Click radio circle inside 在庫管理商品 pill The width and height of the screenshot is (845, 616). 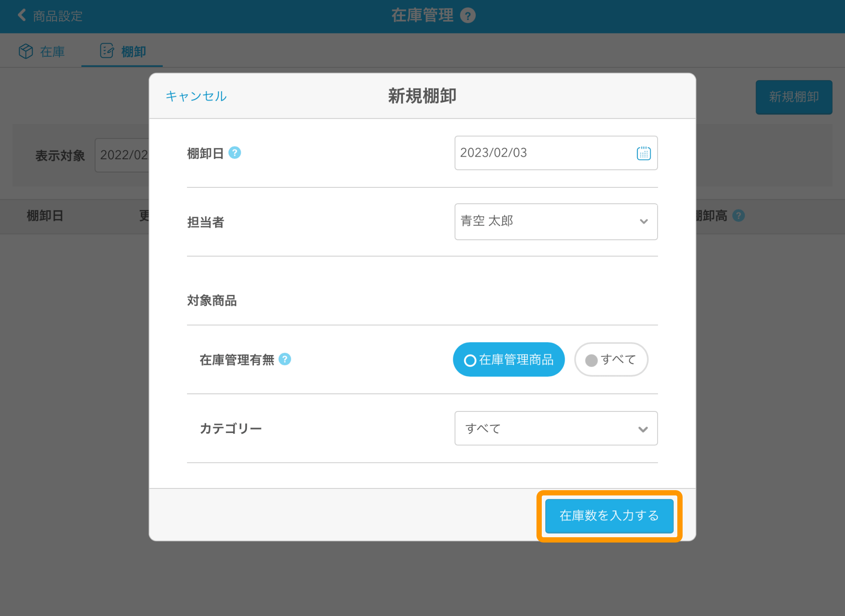click(470, 360)
